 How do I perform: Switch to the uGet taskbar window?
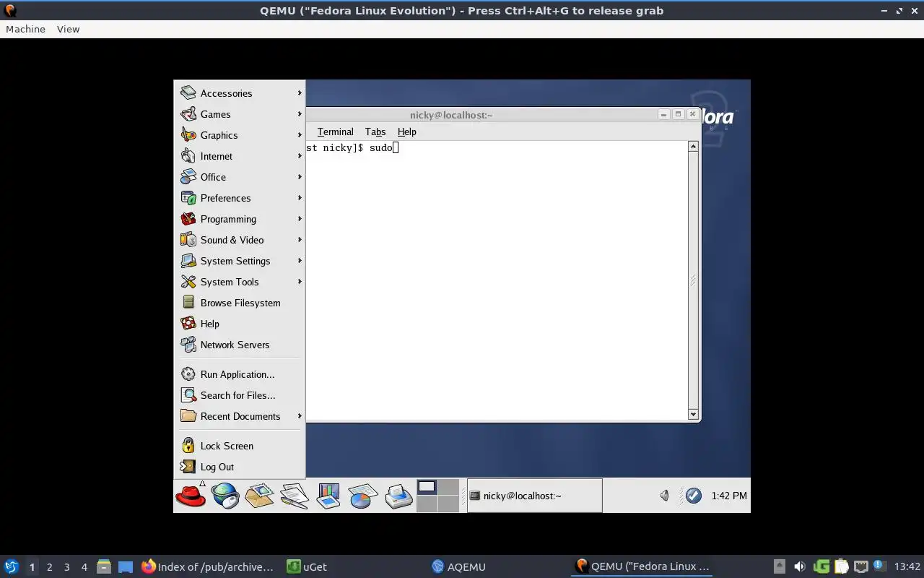[308, 566]
